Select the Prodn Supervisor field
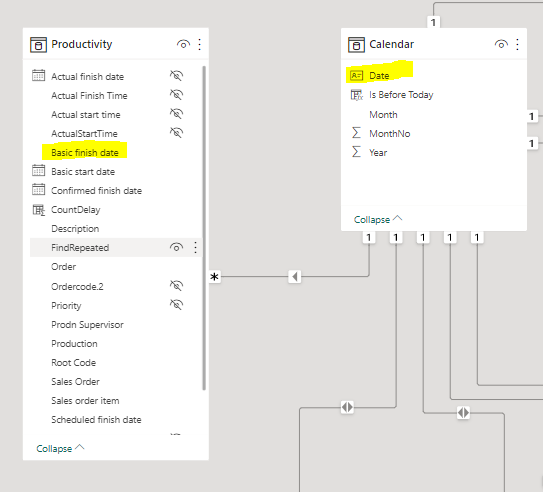Screen dimensions: 543x492 pyautogui.click(x=87, y=324)
